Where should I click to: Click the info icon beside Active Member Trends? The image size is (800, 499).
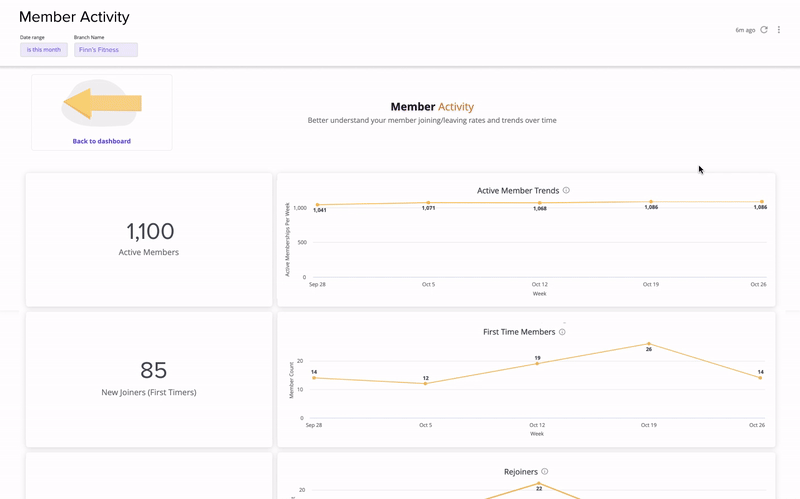[566, 190]
